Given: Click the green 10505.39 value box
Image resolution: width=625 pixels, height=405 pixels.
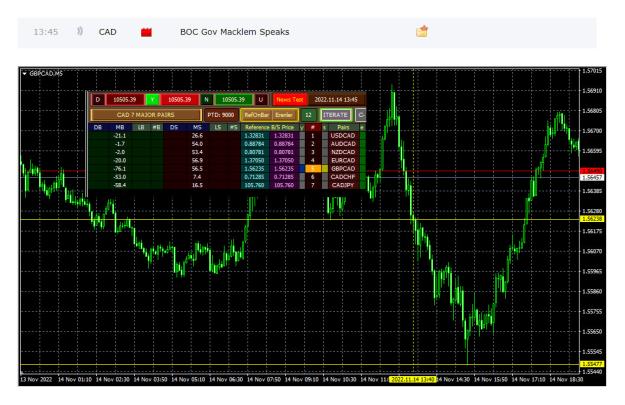Looking at the screenshot, I should click(x=233, y=100).
